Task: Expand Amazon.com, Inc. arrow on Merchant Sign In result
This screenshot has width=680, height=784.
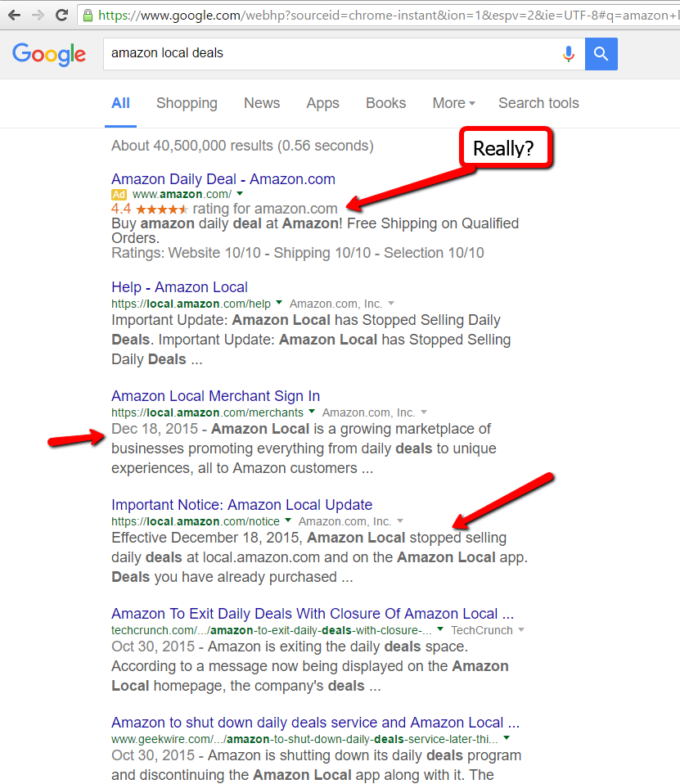Action: [424, 412]
